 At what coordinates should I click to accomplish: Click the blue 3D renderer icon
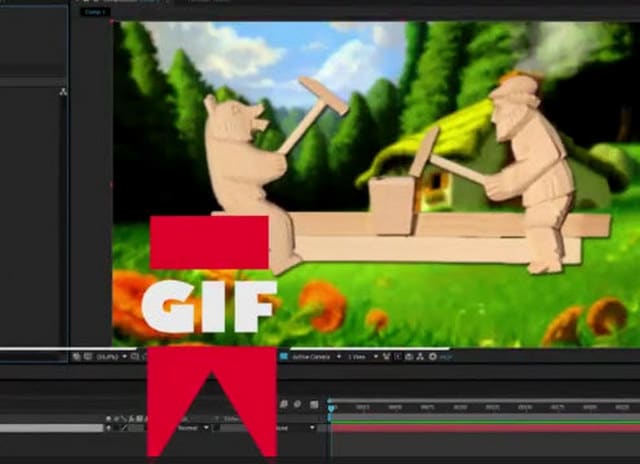click(x=284, y=357)
